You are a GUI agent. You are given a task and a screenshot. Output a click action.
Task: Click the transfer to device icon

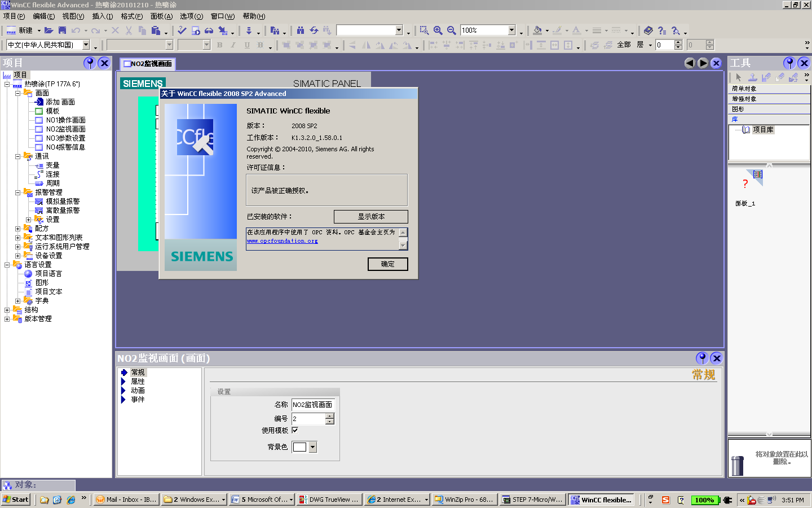(249, 30)
